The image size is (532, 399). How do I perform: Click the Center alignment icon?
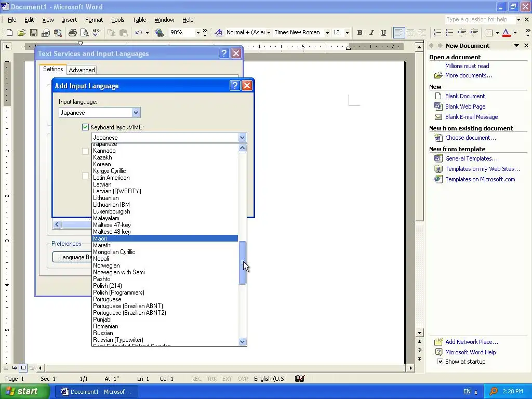pyautogui.click(x=410, y=33)
